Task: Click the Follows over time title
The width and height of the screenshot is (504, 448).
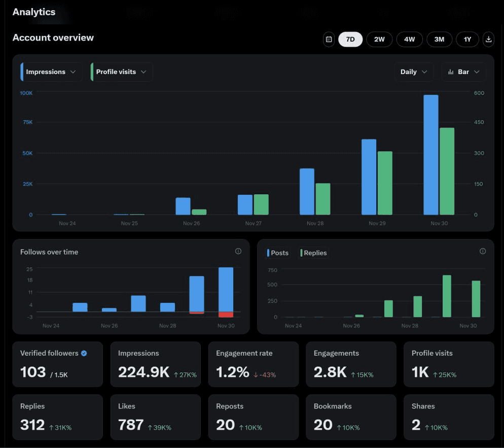Action: pyautogui.click(x=49, y=252)
